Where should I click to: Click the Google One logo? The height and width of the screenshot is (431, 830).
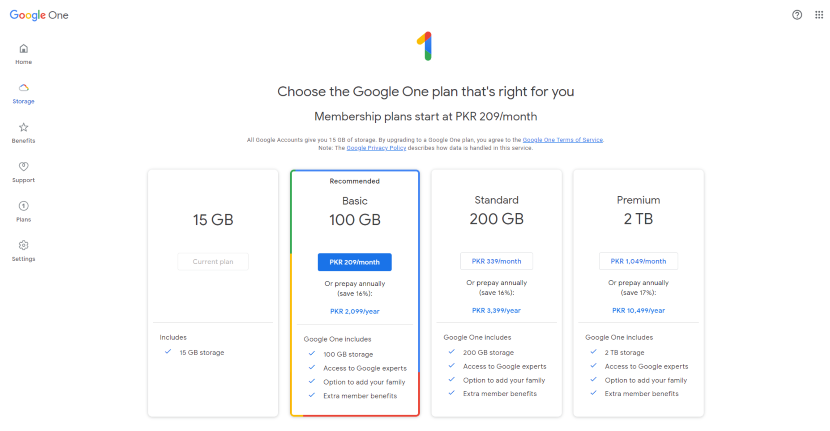(39, 15)
